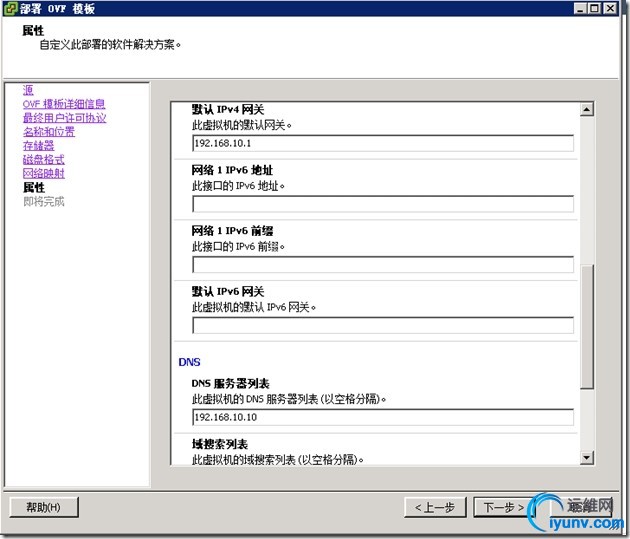Jump to 名称和位置 step

click(49, 132)
